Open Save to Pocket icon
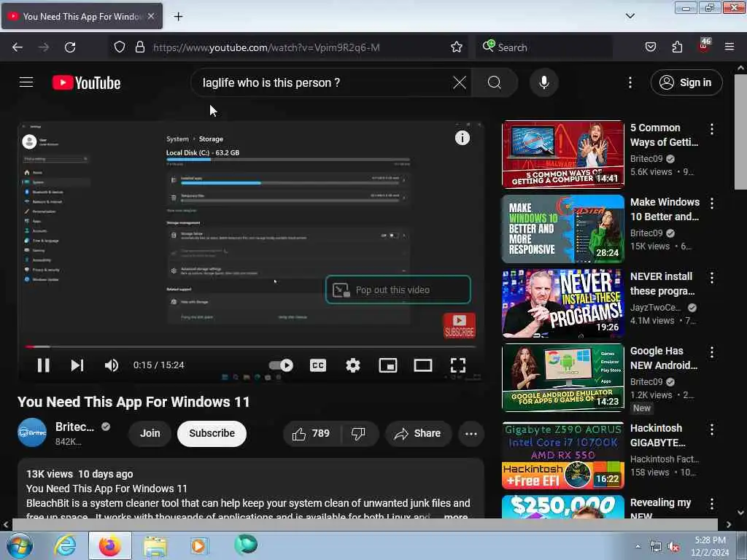This screenshot has width=747, height=560. pos(650,47)
